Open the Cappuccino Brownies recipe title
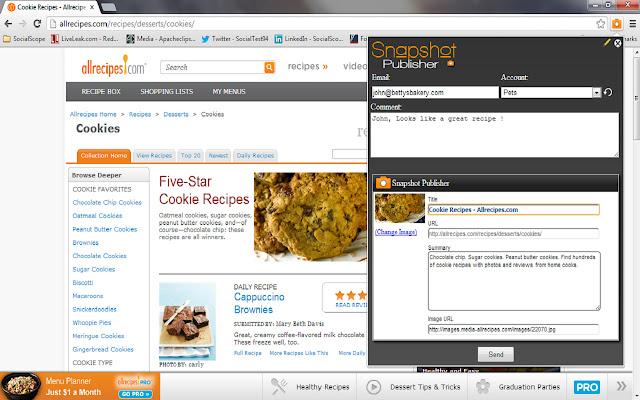 tap(259, 303)
